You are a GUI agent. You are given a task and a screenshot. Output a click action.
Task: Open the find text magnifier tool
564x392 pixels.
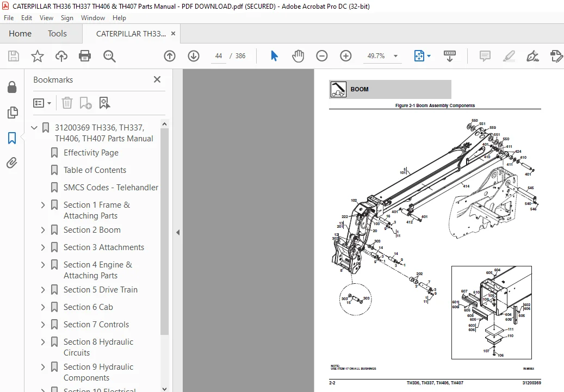point(109,56)
